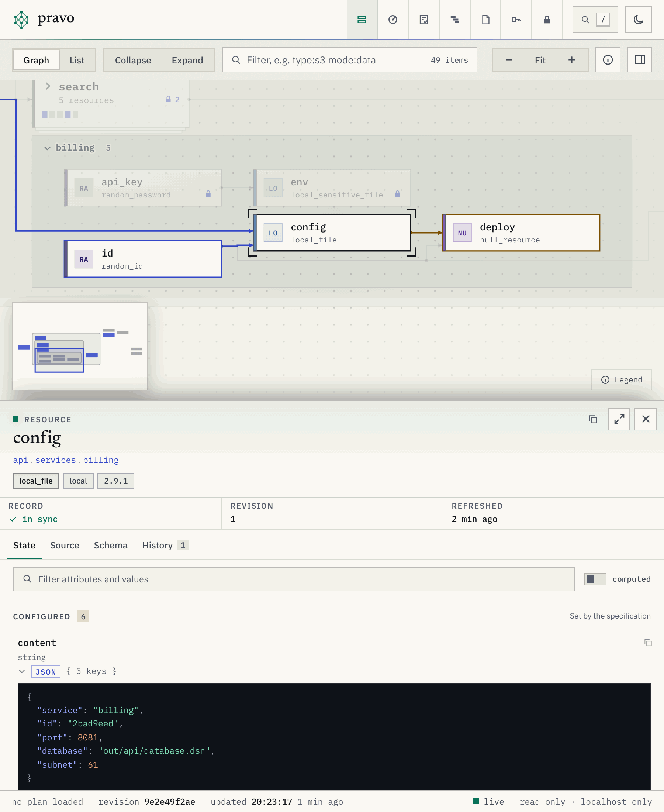Click the pravo logo icon
664x812 pixels.
(x=21, y=20)
